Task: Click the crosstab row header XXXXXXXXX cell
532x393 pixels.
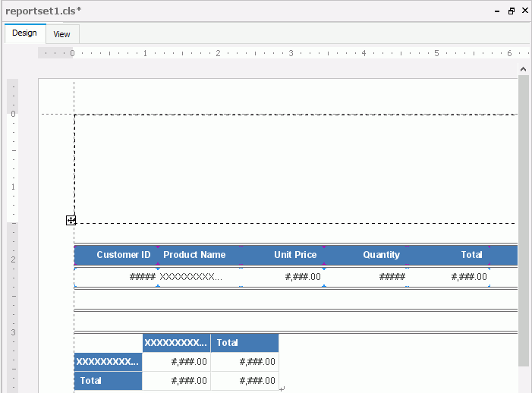Action: coord(108,362)
